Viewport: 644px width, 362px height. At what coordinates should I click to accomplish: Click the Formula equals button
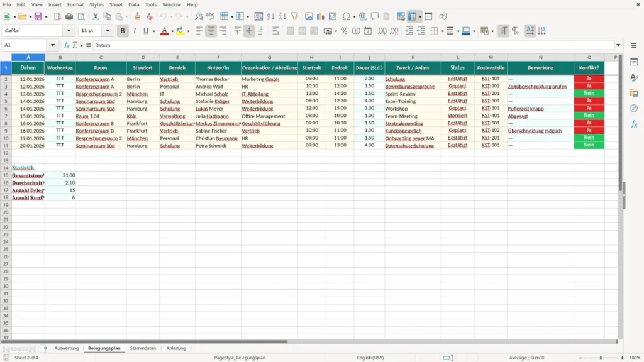coord(88,45)
